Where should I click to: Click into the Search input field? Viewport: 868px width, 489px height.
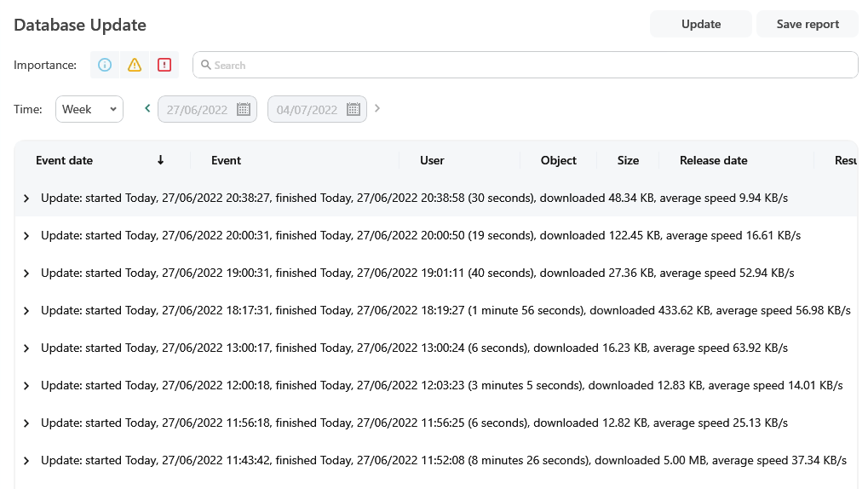point(528,65)
